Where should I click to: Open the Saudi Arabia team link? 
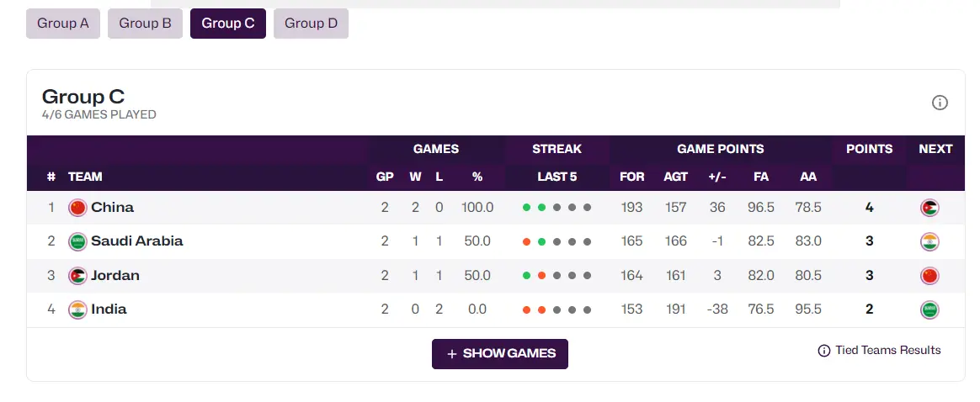(136, 241)
